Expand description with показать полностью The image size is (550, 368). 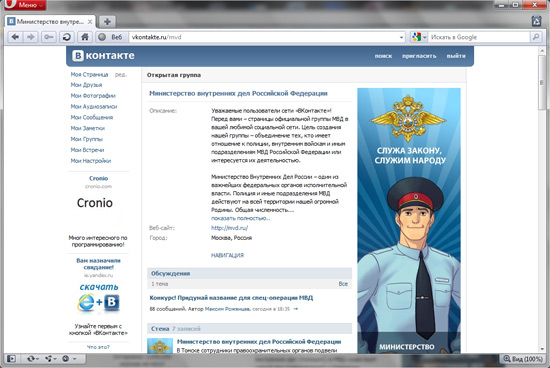[241, 218]
